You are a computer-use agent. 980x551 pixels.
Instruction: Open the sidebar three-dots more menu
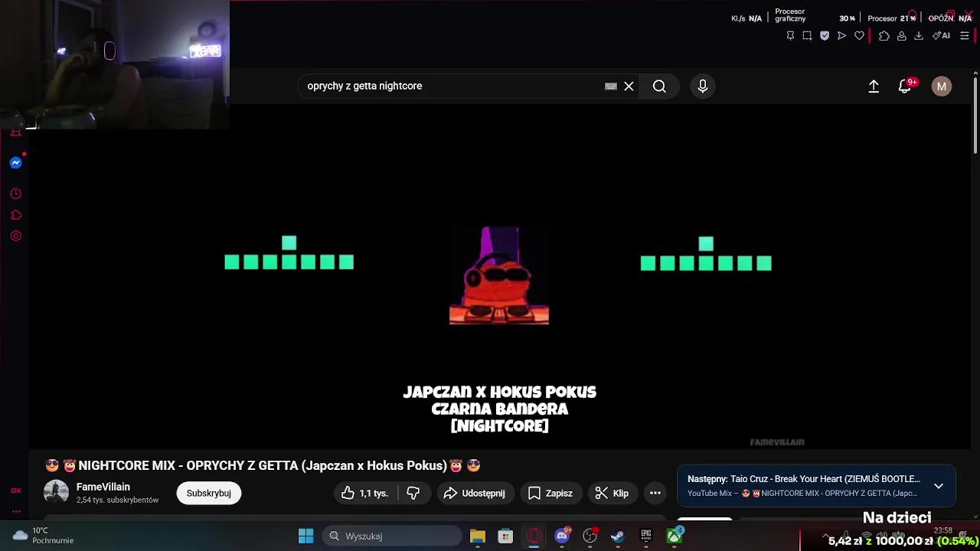click(15, 511)
